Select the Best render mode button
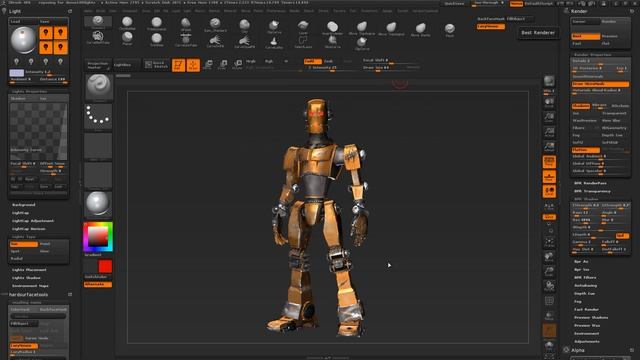 point(585,36)
